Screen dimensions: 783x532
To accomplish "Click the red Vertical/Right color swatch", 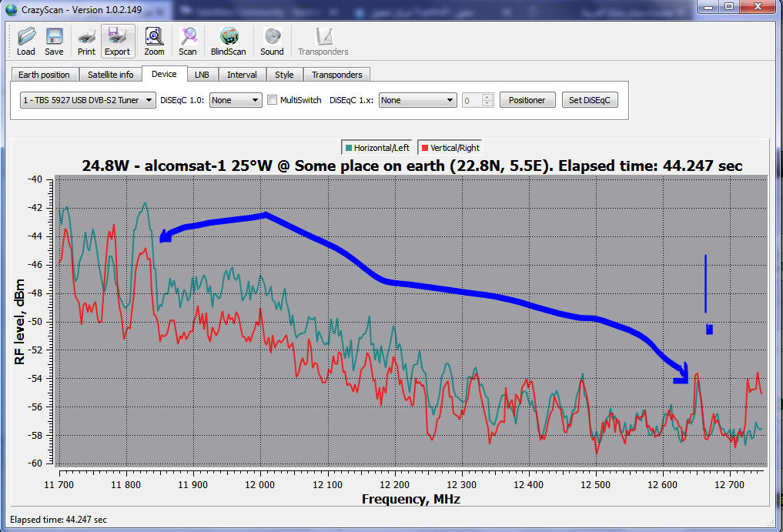I will (x=423, y=148).
